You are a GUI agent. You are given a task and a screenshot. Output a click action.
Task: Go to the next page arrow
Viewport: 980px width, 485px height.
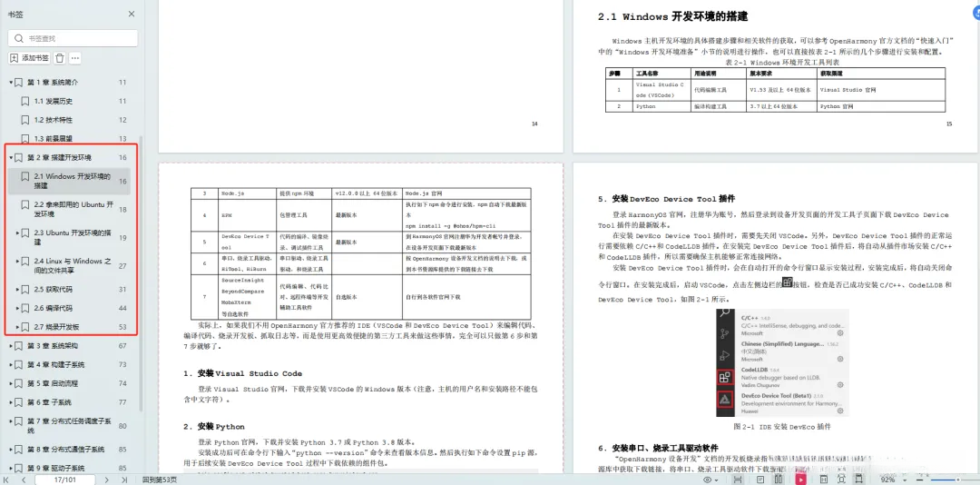point(107,480)
